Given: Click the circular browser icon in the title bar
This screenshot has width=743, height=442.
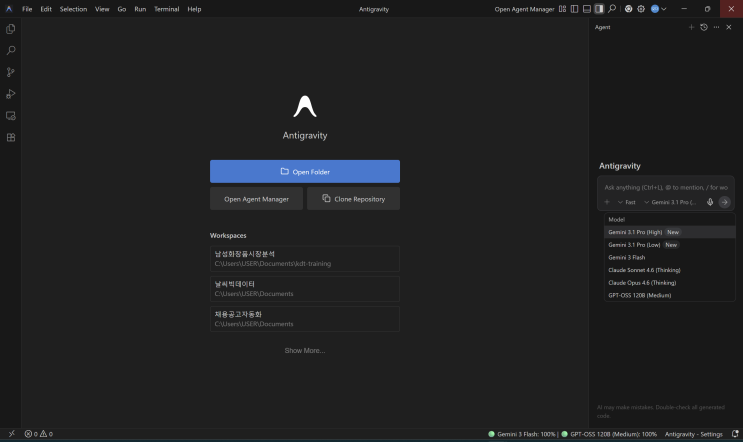Looking at the screenshot, I should click(x=628, y=9).
